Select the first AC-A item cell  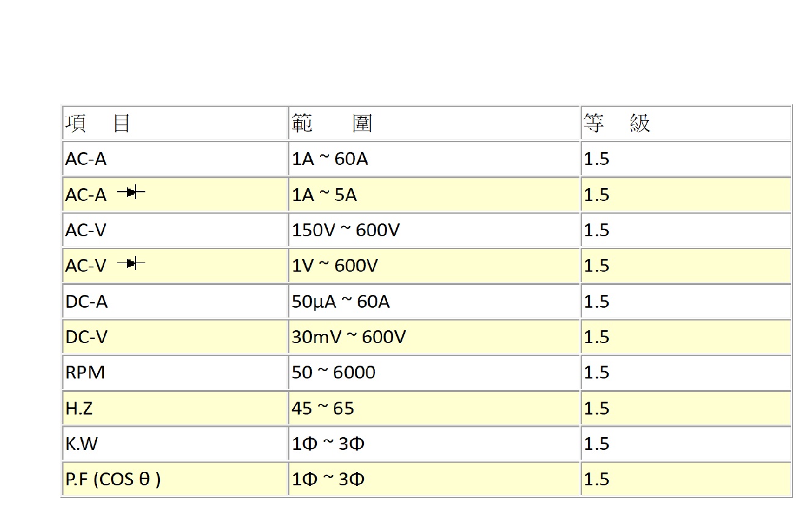pyautogui.click(x=86, y=159)
